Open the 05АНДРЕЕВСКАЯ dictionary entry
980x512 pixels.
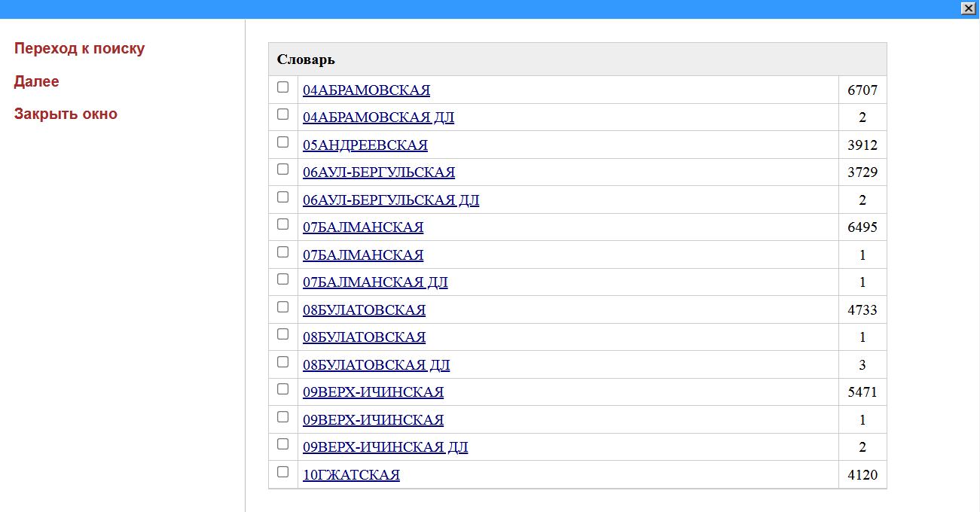(x=365, y=145)
